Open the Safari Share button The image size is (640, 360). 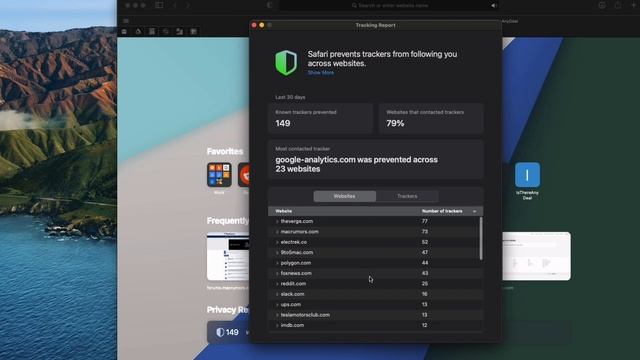(x=618, y=5)
